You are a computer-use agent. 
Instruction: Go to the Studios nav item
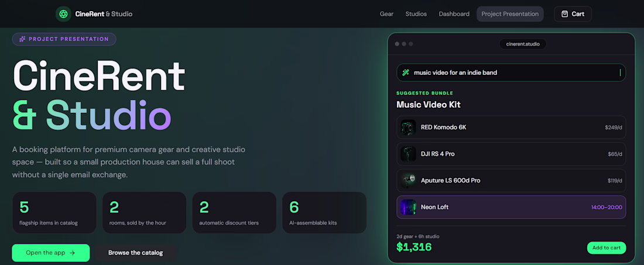(x=416, y=14)
